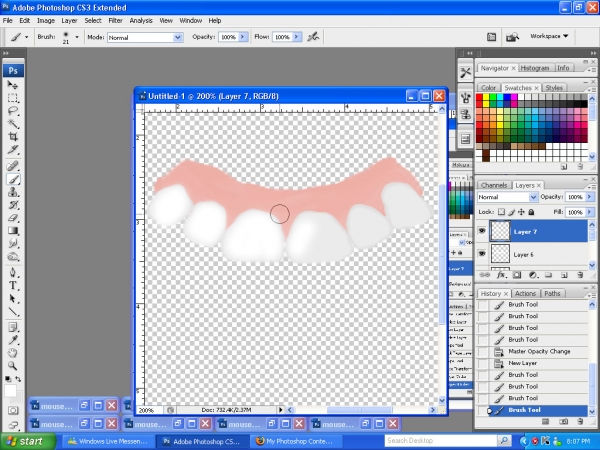Select the Blur tool
Viewport: 600px width, 450px height.
[13, 243]
